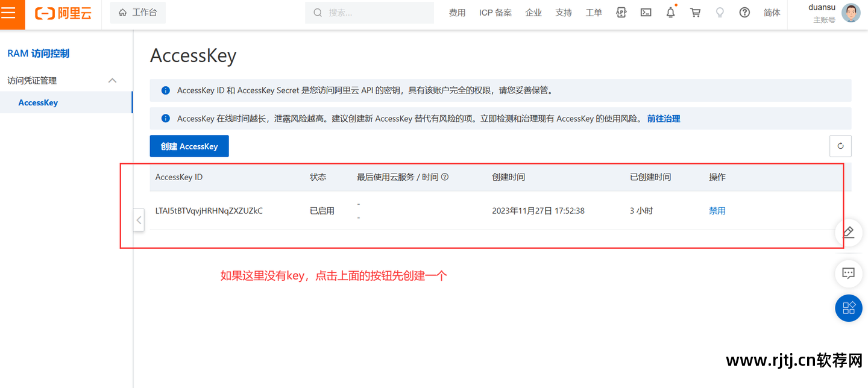Viewport: 868px width, 388px height.
Task: Click the 前往治理 link
Action: point(664,119)
